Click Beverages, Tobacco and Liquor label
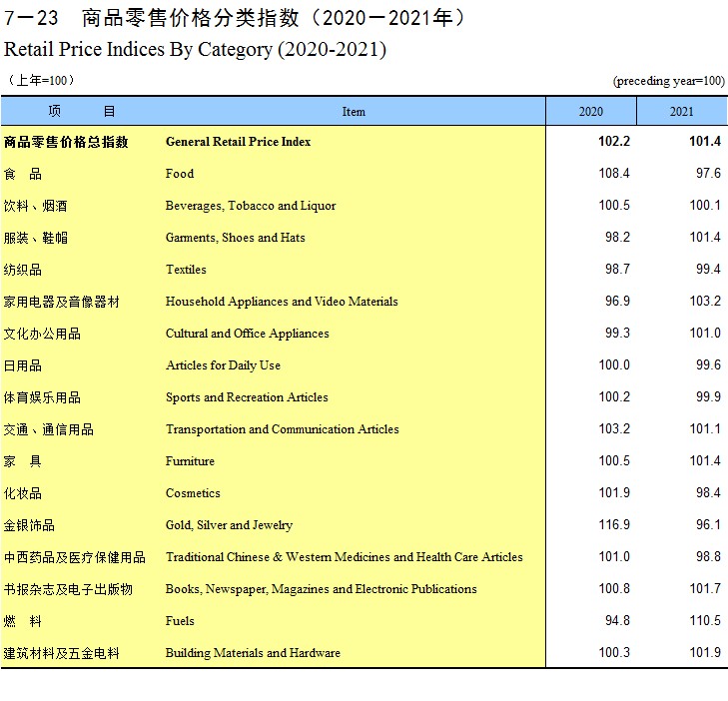 coord(251,206)
